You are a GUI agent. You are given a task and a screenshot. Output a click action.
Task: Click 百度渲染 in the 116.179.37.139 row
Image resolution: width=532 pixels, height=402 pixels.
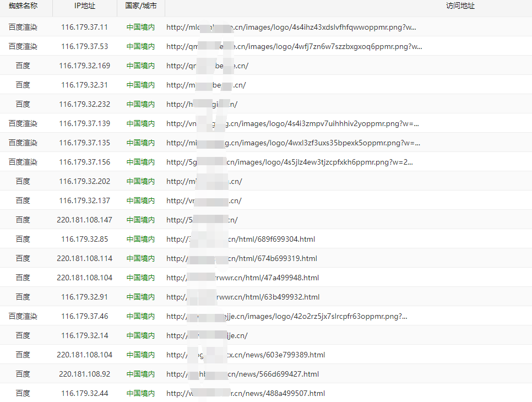click(x=23, y=123)
